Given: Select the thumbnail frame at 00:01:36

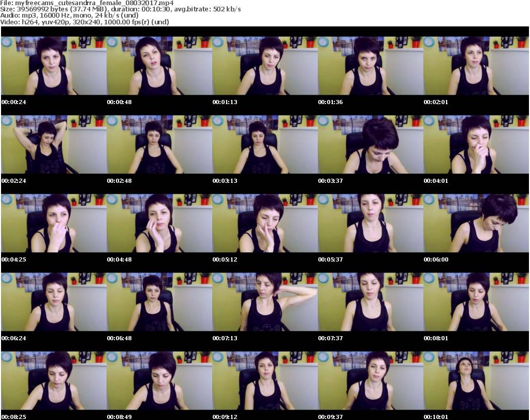Looking at the screenshot, I should [x=371, y=66].
